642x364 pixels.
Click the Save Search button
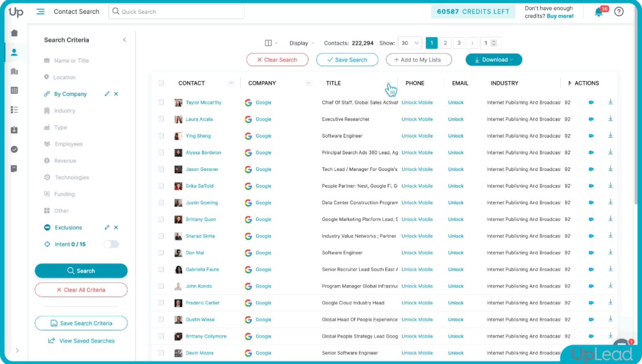pyautogui.click(x=347, y=59)
